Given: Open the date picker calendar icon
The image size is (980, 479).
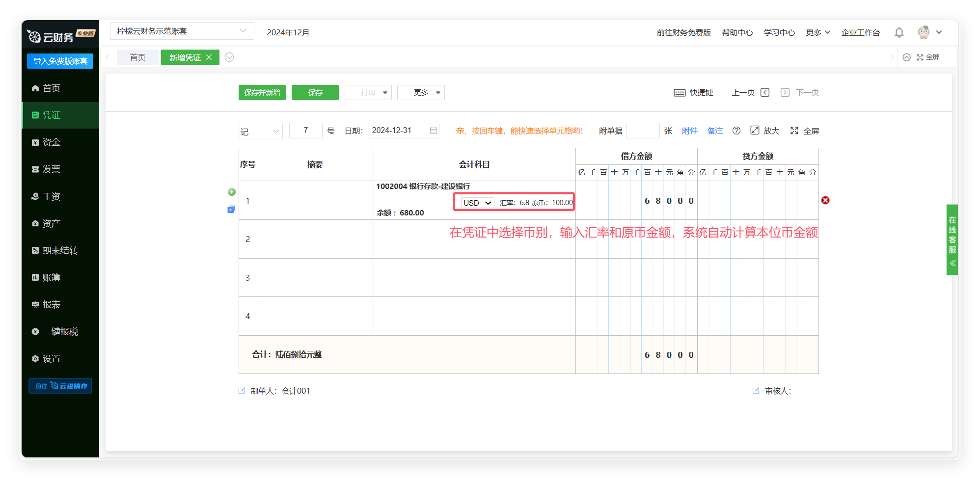Looking at the screenshot, I should pos(434,131).
